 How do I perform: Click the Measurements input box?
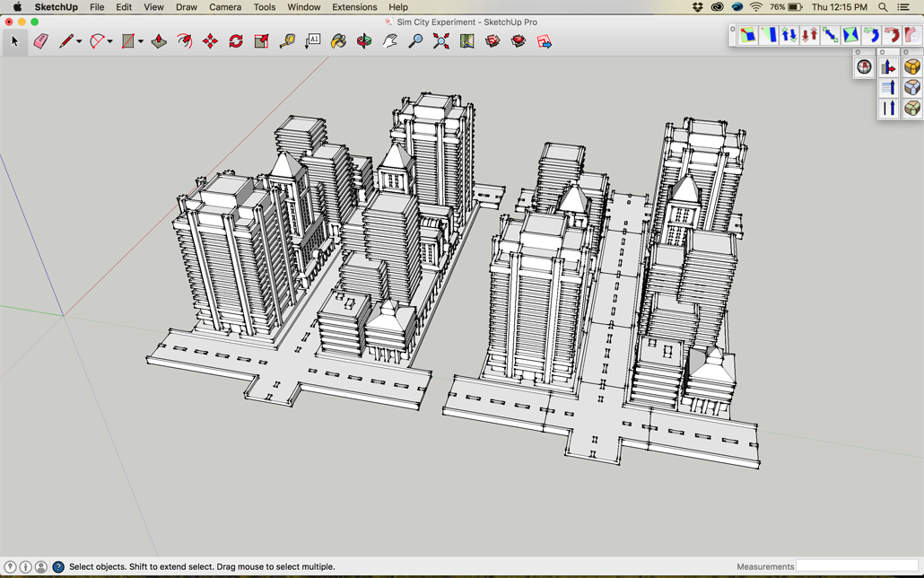[x=857, y=566]
